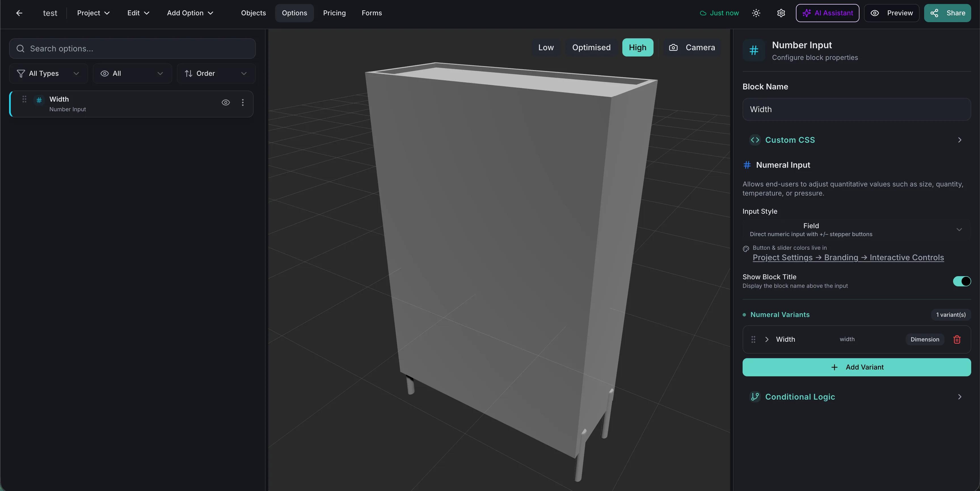Screen dimensions: 980x491
Task: Click the project name test
Action: [x=50, y=13]
